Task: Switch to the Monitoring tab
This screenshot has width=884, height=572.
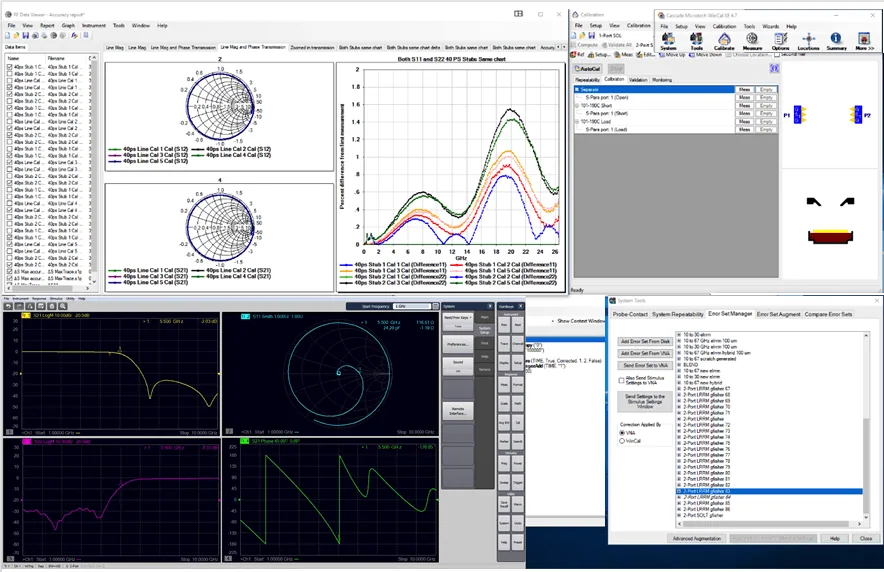Action: tap(662, 79)
